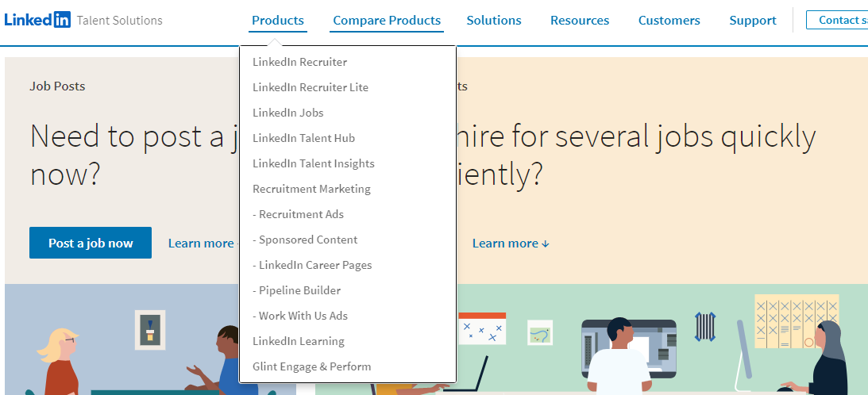The width and height of the screenshot is (868, 395).
Task: Click Learn more link with down arrow
Action: click(511, 244)
